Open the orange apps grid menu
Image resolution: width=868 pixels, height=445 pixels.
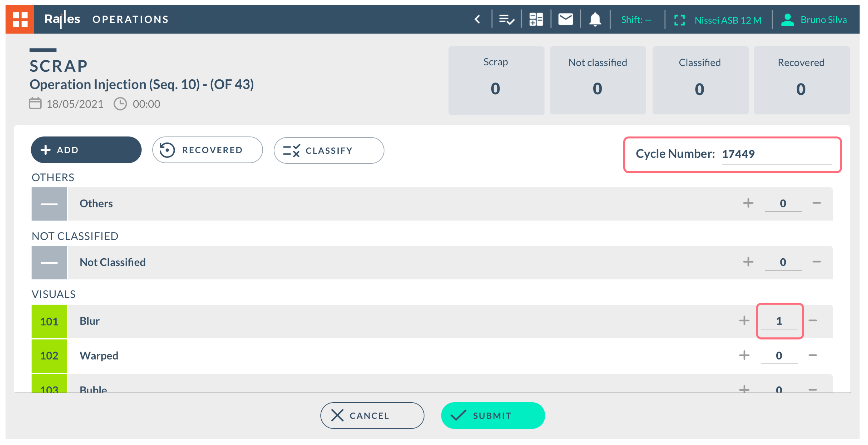[19, 19]
